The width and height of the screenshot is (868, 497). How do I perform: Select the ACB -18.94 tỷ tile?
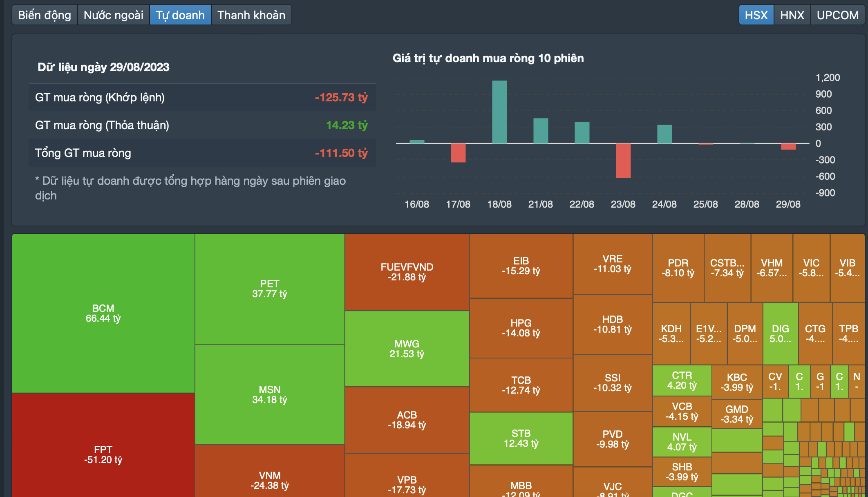407,420
